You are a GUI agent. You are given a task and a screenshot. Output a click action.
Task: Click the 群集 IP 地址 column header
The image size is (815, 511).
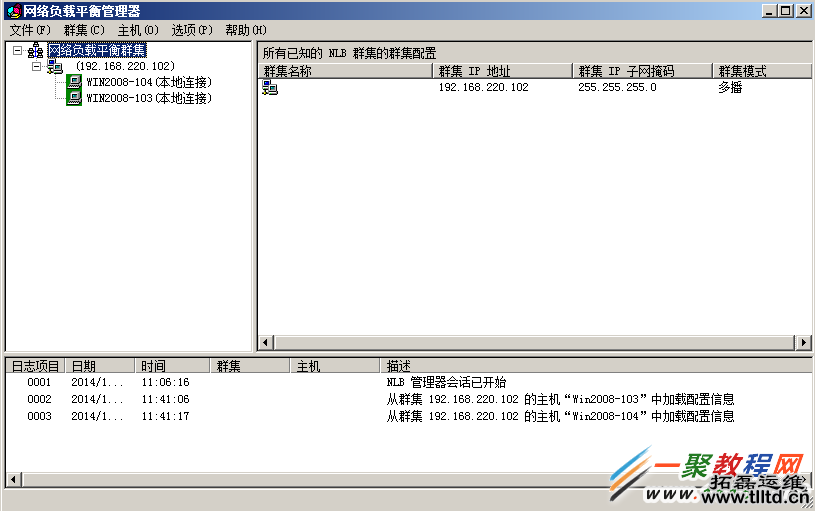click(503, 71)
